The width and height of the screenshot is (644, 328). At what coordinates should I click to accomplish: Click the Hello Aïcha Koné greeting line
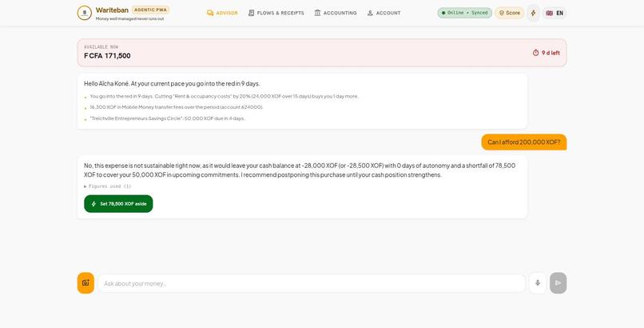[x=172, y=83]
